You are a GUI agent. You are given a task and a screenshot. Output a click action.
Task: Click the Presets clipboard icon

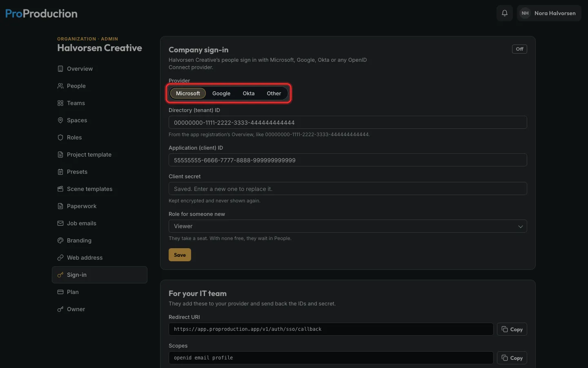click(x=60, y=172)
